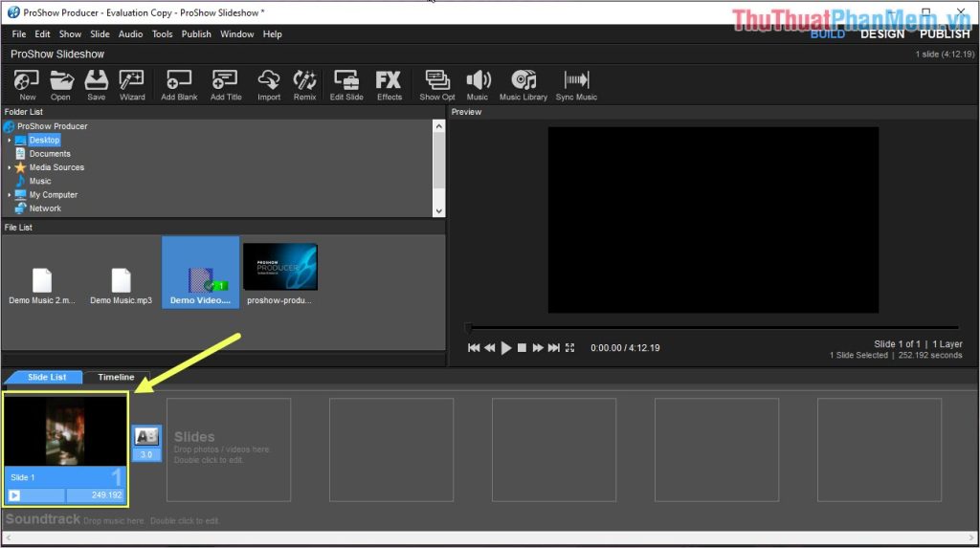
Task: Open the Edit menu
Action: pyautogui.click(x=42, y=34)
